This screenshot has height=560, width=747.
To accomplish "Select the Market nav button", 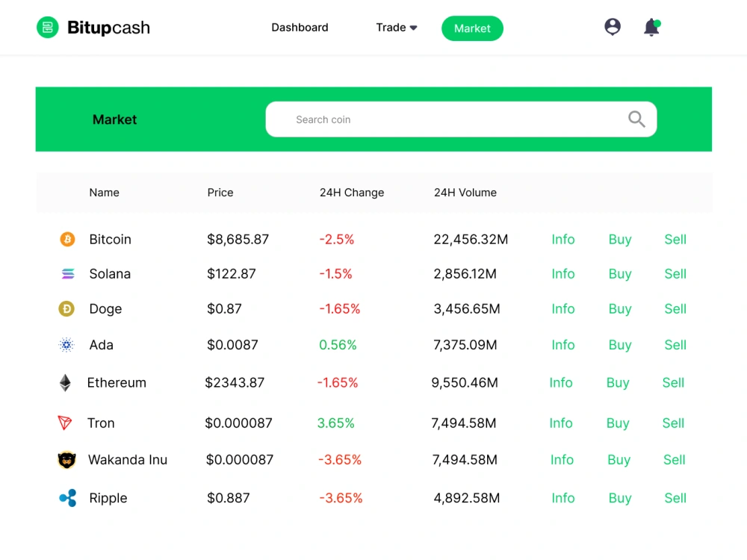I will [x=472, y=28].
